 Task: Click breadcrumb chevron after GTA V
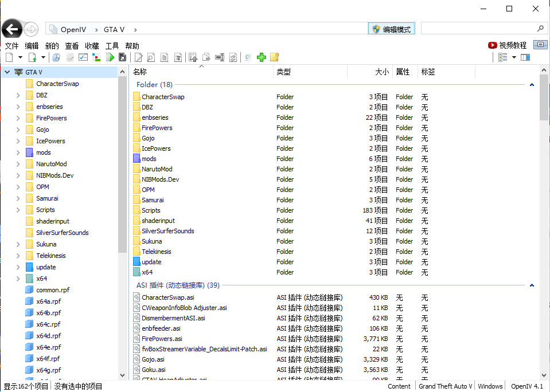point(135,30)
